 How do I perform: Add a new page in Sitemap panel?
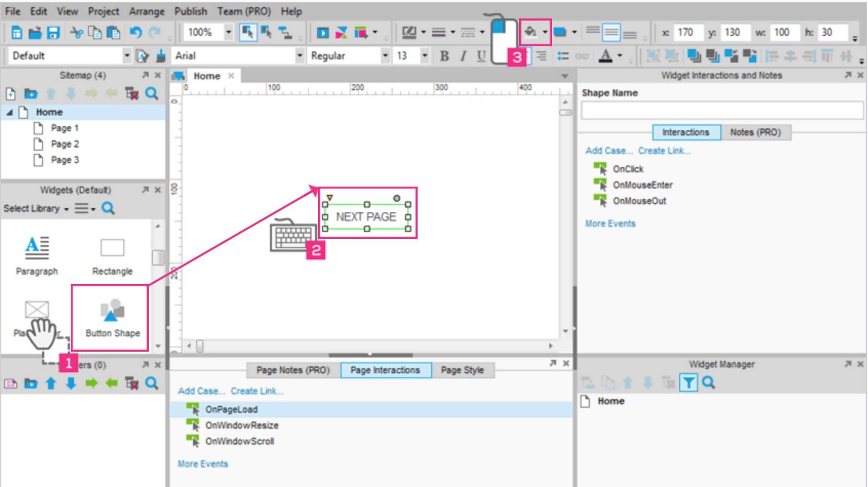(x=11, y=94)
